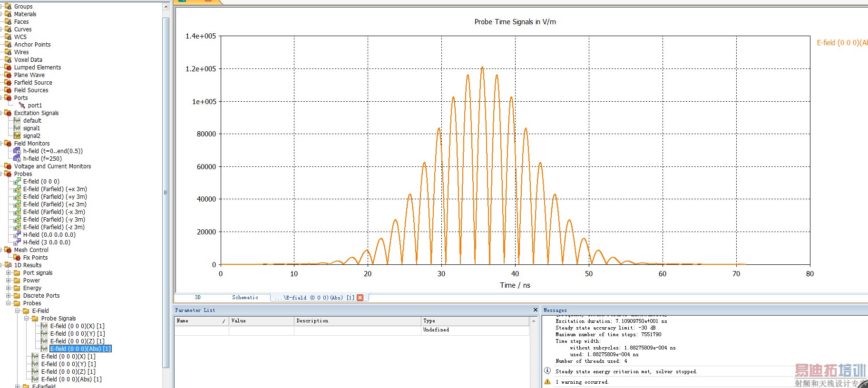Expand the Energy folder
The image size is (868, 388).
click(x=8, y=288)
